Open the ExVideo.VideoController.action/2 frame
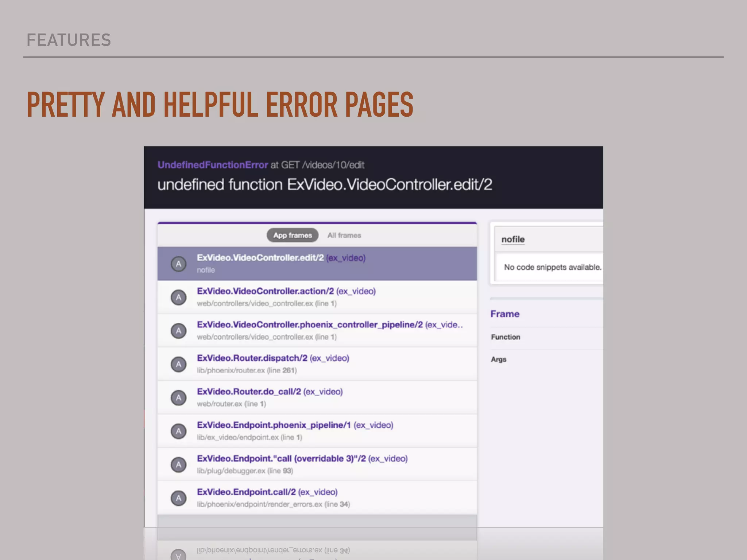Viewport: 747px width, 560px height. (317, 297)
